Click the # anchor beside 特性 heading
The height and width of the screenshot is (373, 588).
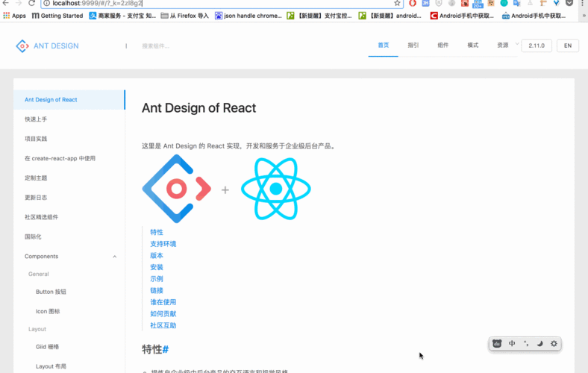(166, 349)
